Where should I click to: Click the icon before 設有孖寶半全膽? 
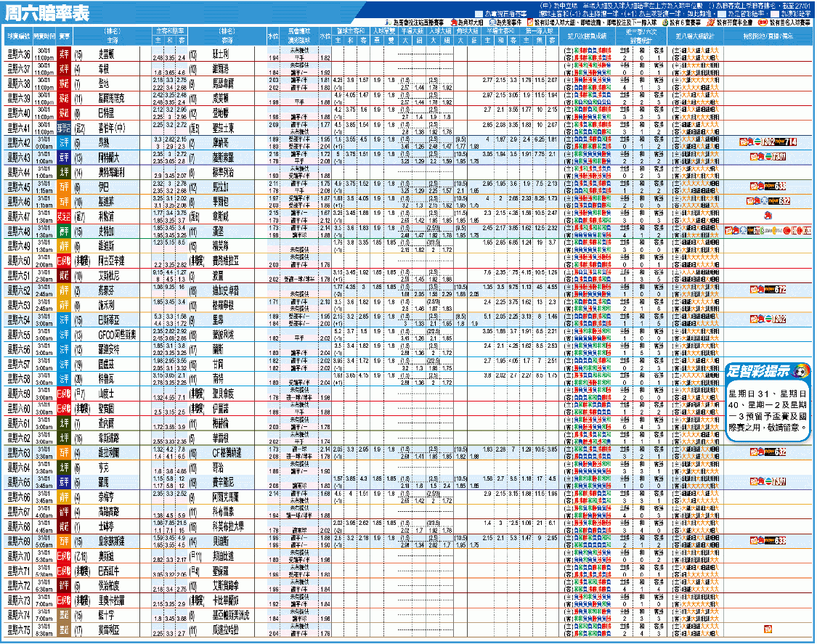[x=711, y=23]
